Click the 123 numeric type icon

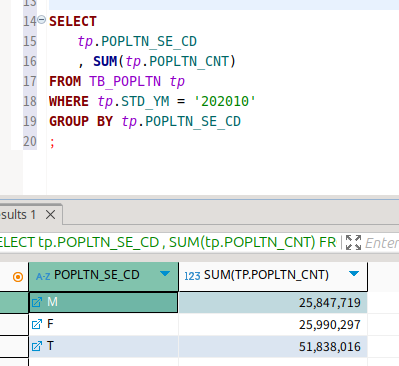192,276
